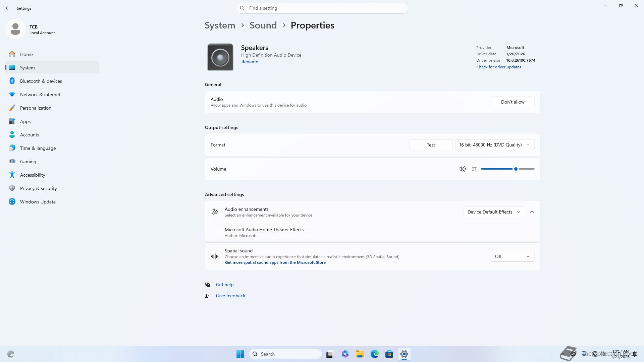Viewport: 644px width, 362px height.
Task: Open Privacy & security settings
Action: click(x=38, y=188)
